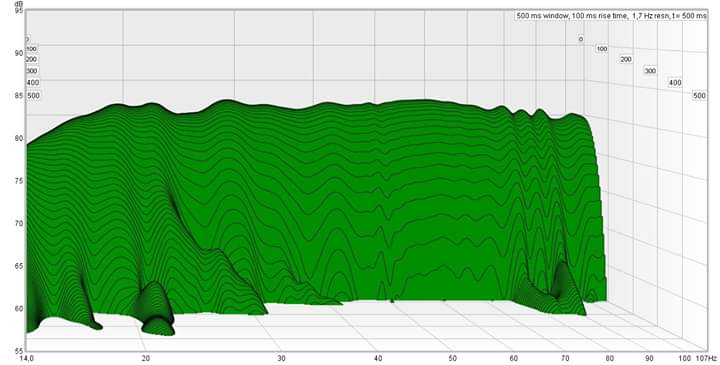This screenshot has height=365, width=720.
Task: Select the 75 dB vertical axis value
Action: click(x=18, y=181)
